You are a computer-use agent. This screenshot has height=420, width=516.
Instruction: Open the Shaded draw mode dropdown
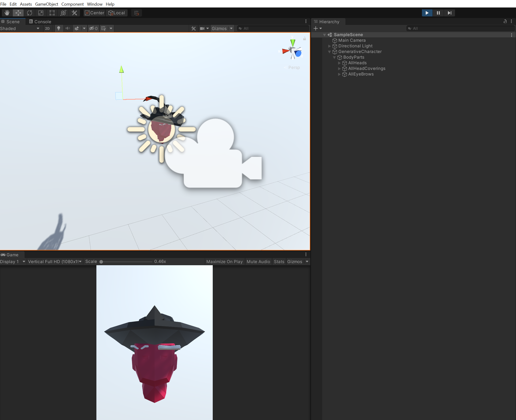(20, 28)
